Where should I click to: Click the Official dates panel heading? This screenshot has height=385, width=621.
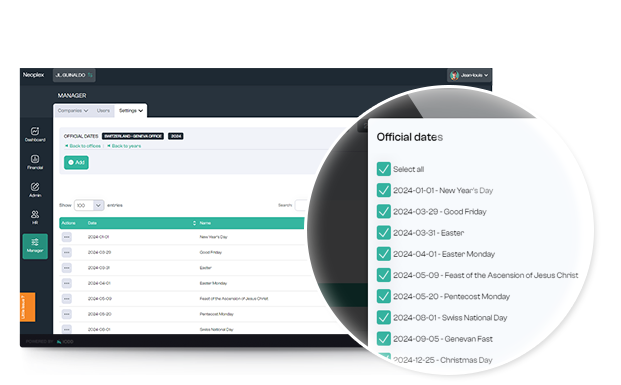click(410, 137)
